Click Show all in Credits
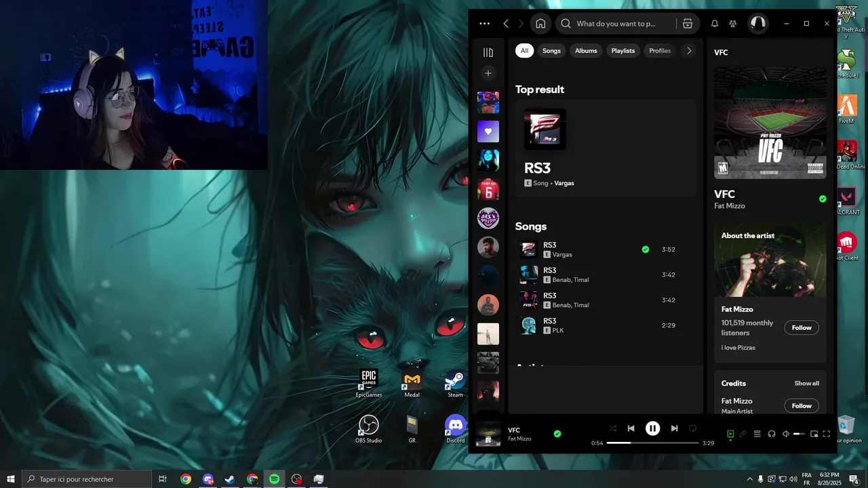 click(807, 383)
